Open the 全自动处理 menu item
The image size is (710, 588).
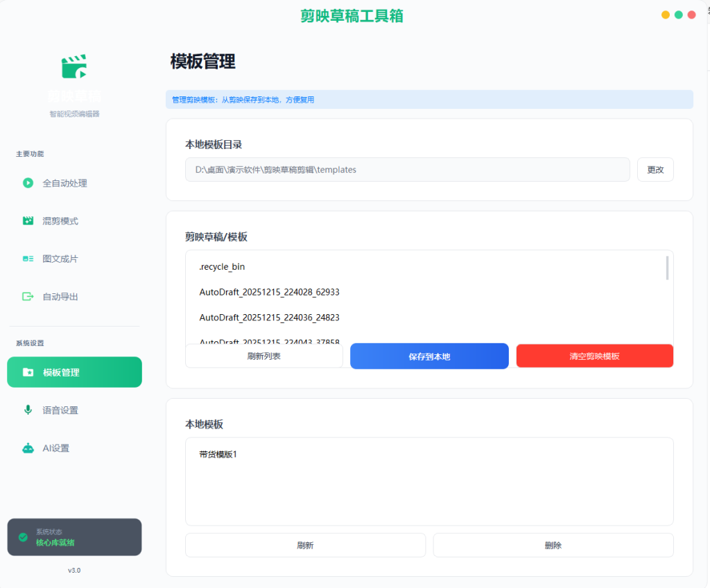click(74, 183)
